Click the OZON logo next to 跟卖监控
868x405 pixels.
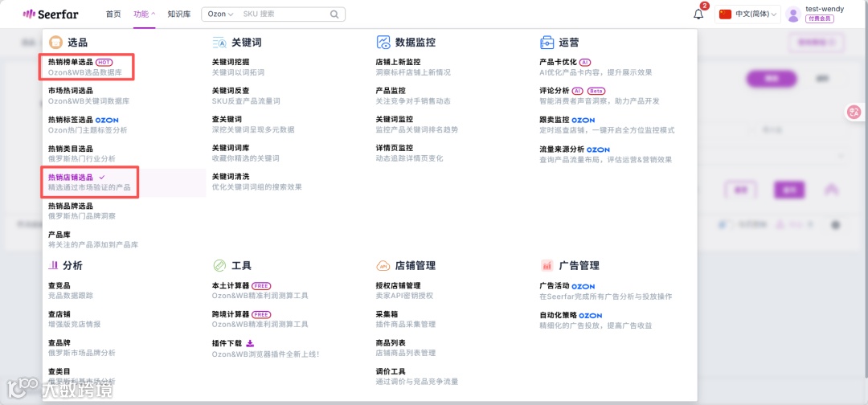click(583, 120)
